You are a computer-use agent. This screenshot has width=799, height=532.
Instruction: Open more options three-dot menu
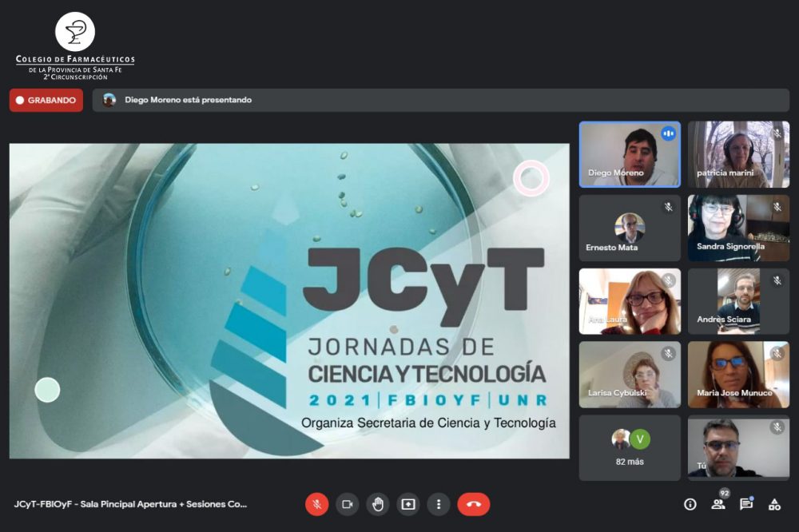[x=439, y=505]
